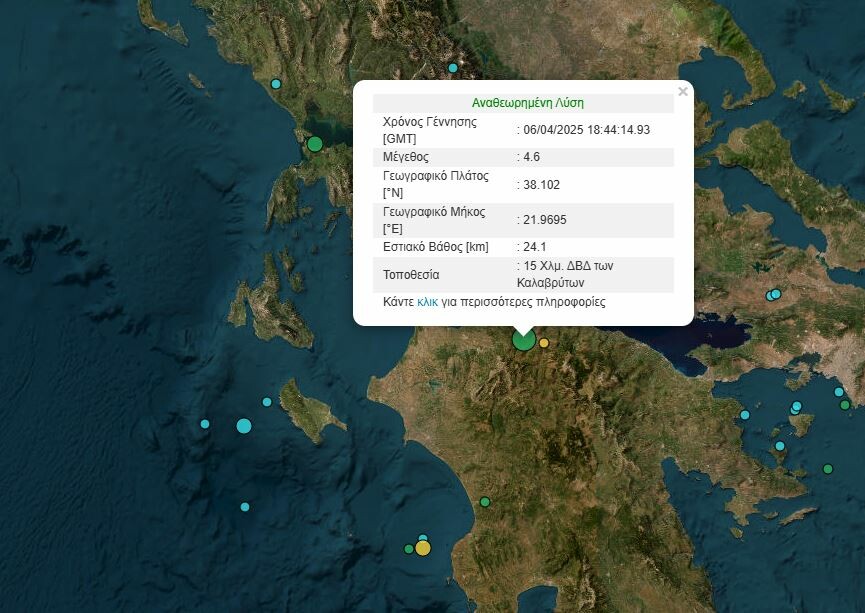Screen dimensions: 865x613
Task: Select the large yellow marker off southwest Peloponnese
Action: 423,548
